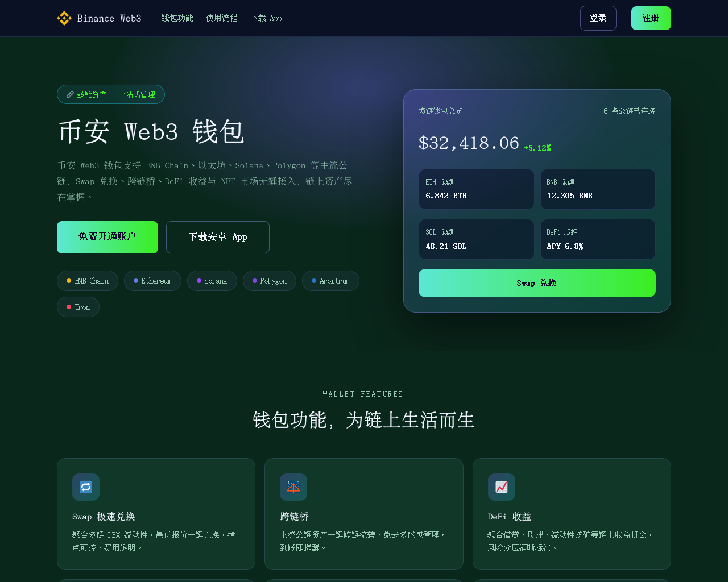Click the Swap 极速兑换 card title
728x582 pixels.
coord(104,517)
